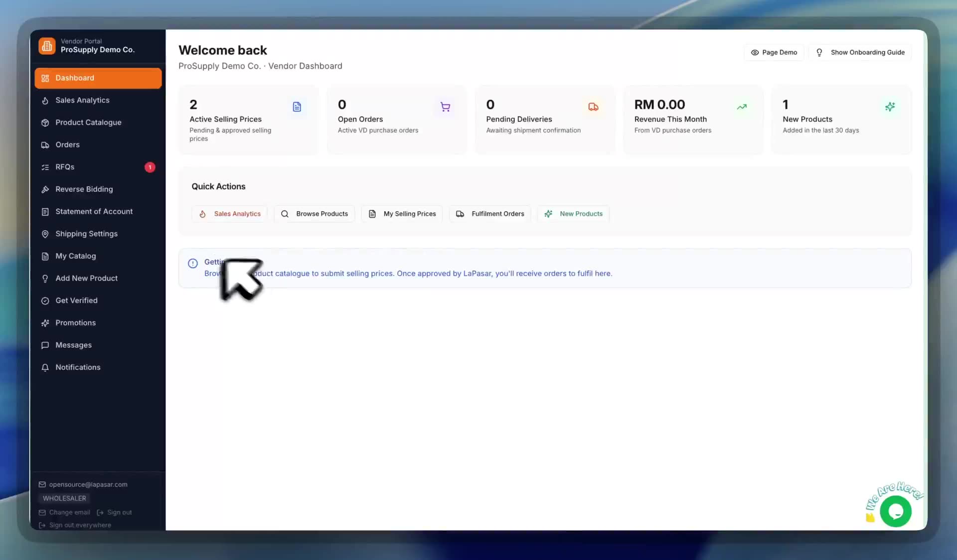Click the RM 0.00 revenue value
This screenshot has height=560, width=957.
[x=659, y=105]
